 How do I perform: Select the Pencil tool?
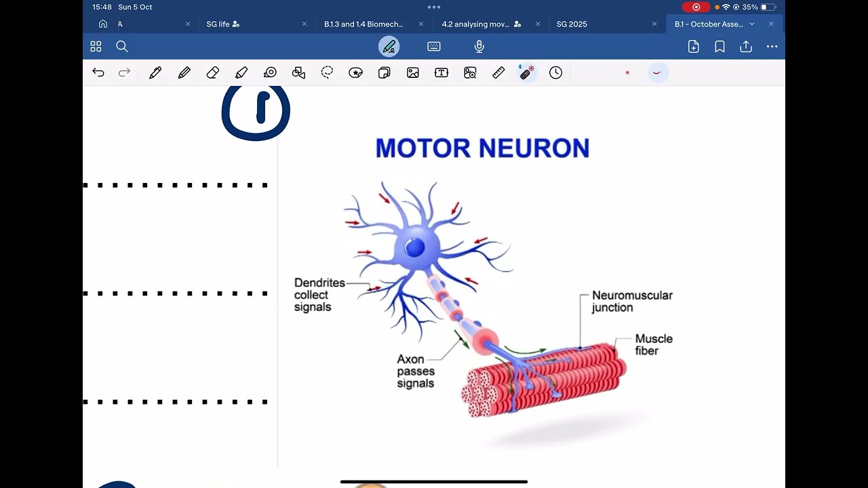click(x=184, y=73)
